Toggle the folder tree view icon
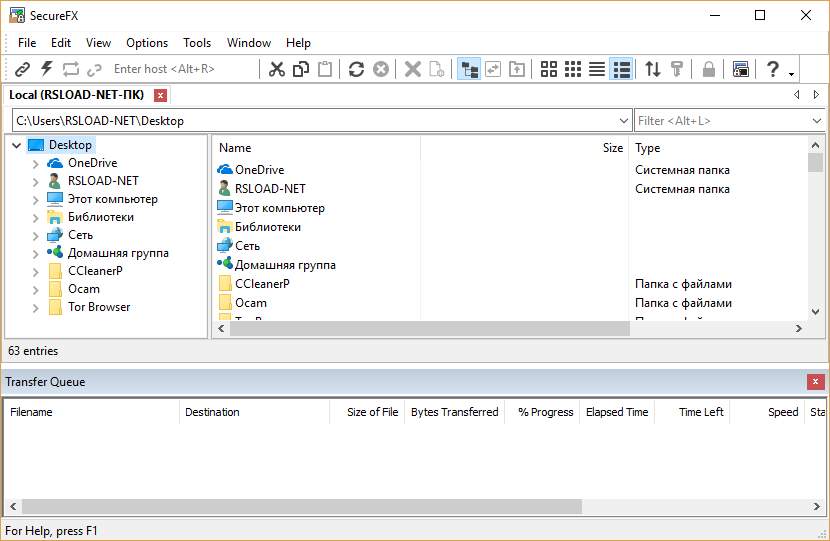The image size is (830, 541). (x=469, y=69)
